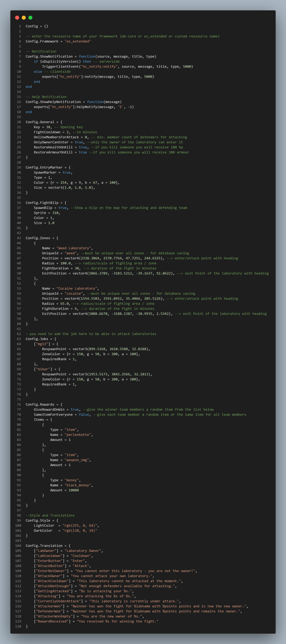The image size is (286, 644).
Task: Click the ["biker"] job key
Action: coord(43,369)
